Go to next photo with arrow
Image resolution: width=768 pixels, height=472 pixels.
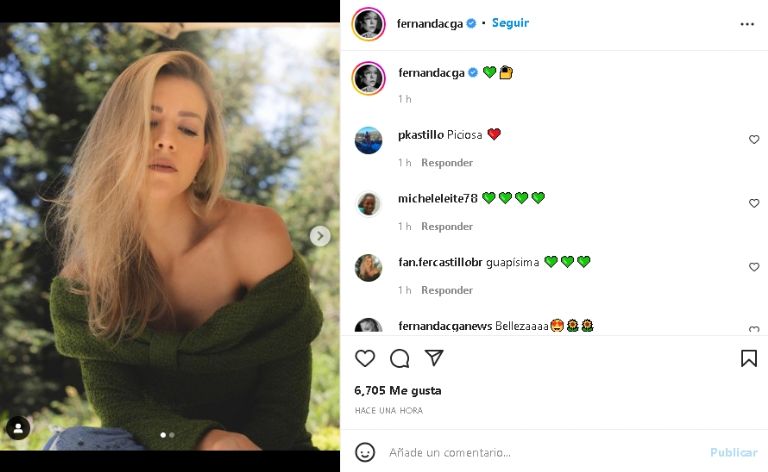coord(320,236)
